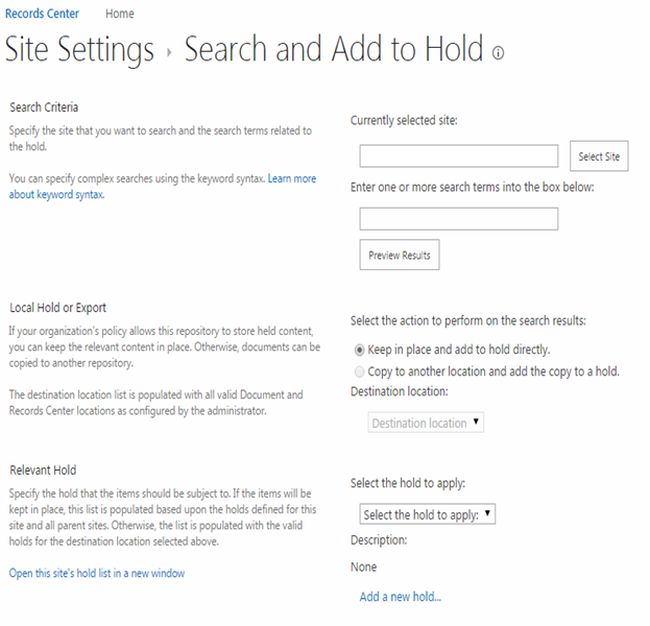650x626 pixels.
Task: Open the info icon beside the page title
Action: pos(498,53)
